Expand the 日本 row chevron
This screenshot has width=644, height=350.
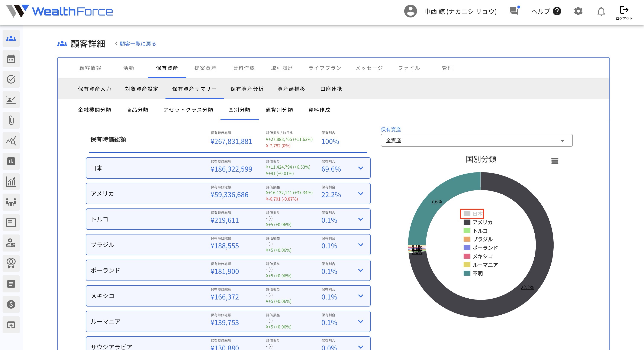click(x=361, y=168)
